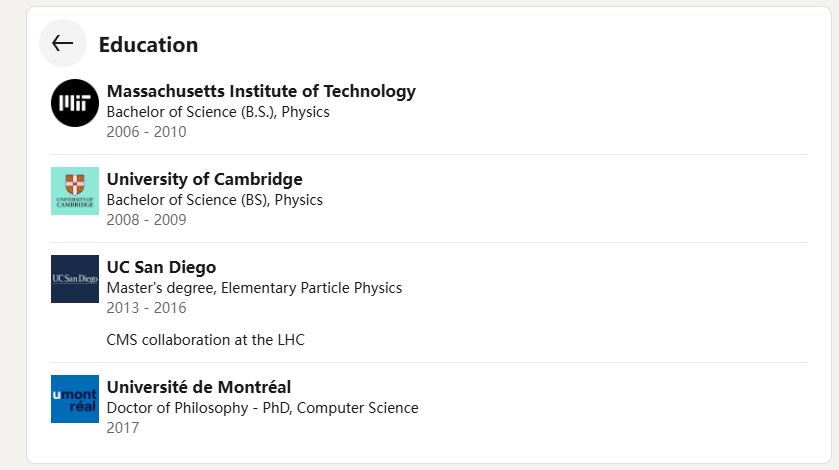The image size is (839, 470).
Task: Click the divider below the MIT entry
Action: point(428,155)
